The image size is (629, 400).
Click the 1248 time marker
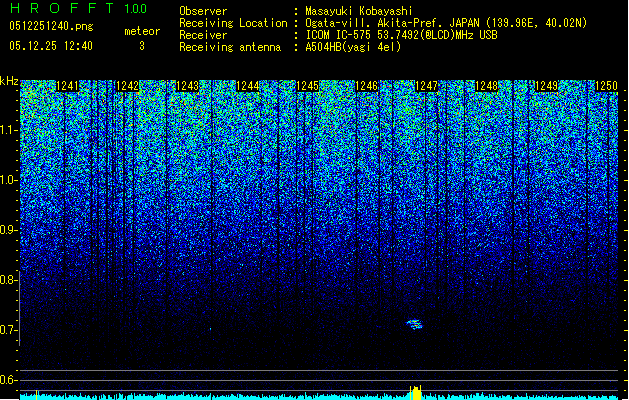tap(486, 86)
